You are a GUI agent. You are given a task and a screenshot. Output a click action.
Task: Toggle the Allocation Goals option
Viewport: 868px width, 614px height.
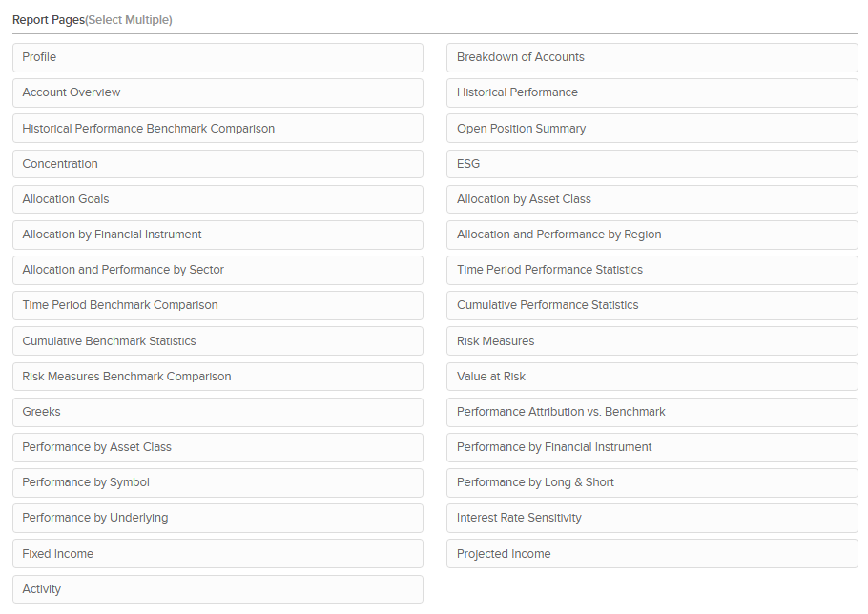(217, 199)
